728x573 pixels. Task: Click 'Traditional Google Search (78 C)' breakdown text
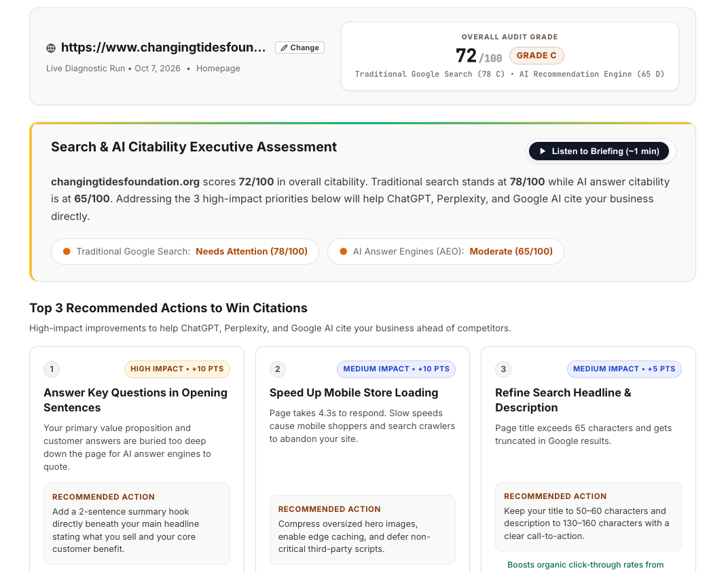(x=430, y=74)
